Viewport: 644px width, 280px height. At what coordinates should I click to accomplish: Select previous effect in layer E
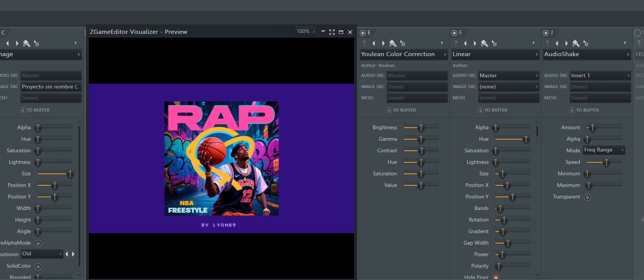pyautogui.click(x=374, y=43)
